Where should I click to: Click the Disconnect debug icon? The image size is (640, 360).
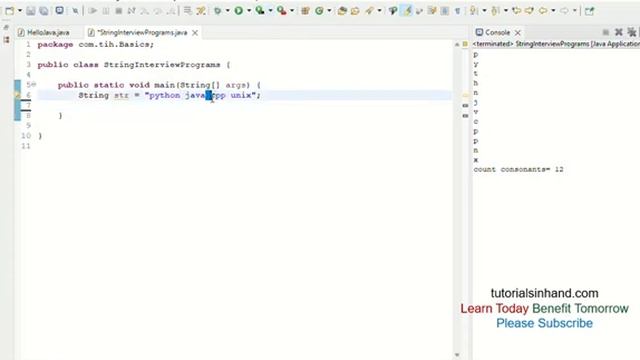131,11
